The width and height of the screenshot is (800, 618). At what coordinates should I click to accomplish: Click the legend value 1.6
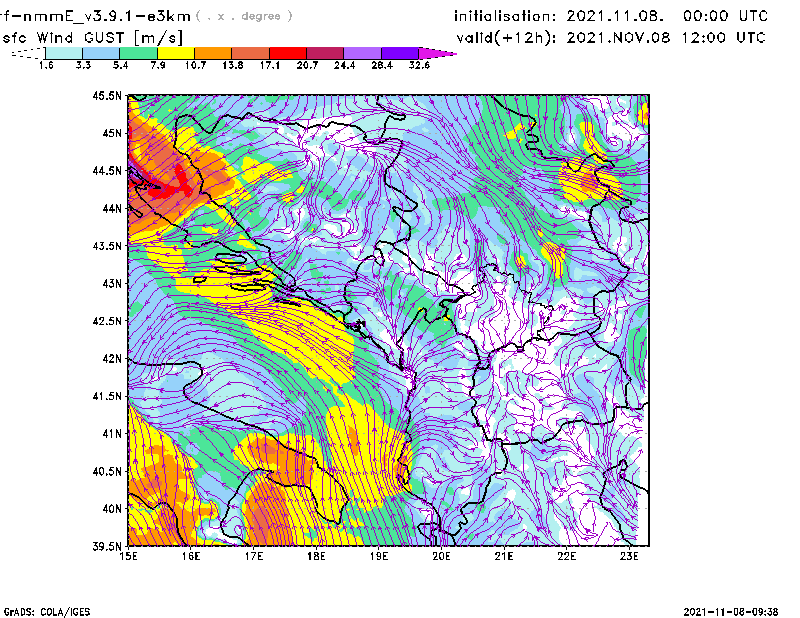point(46,65)
